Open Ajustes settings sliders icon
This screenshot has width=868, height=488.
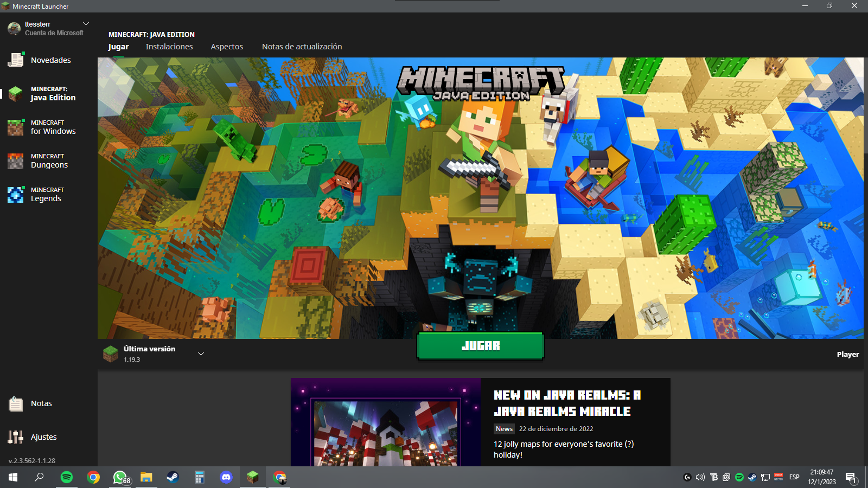pos(16,437)
